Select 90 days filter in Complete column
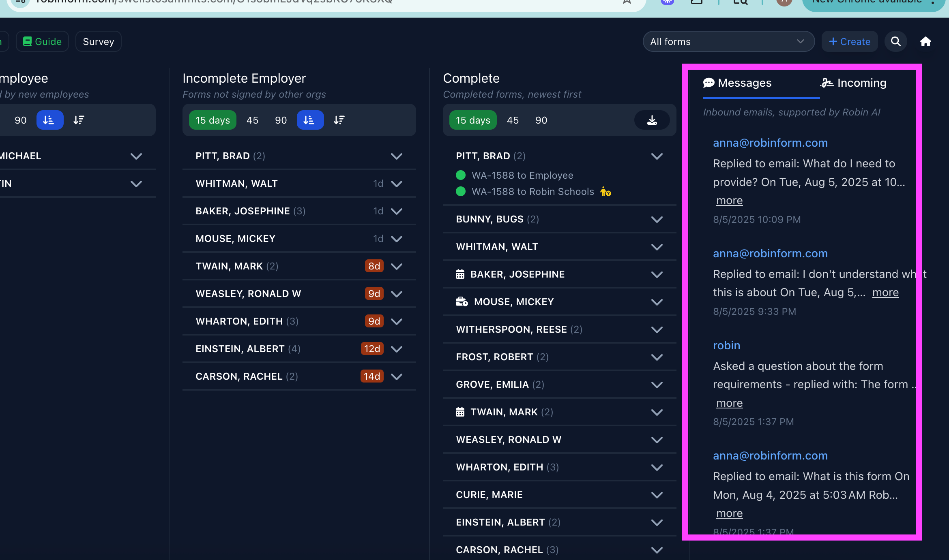The image size is (949, 560). [x=541, y=120]
